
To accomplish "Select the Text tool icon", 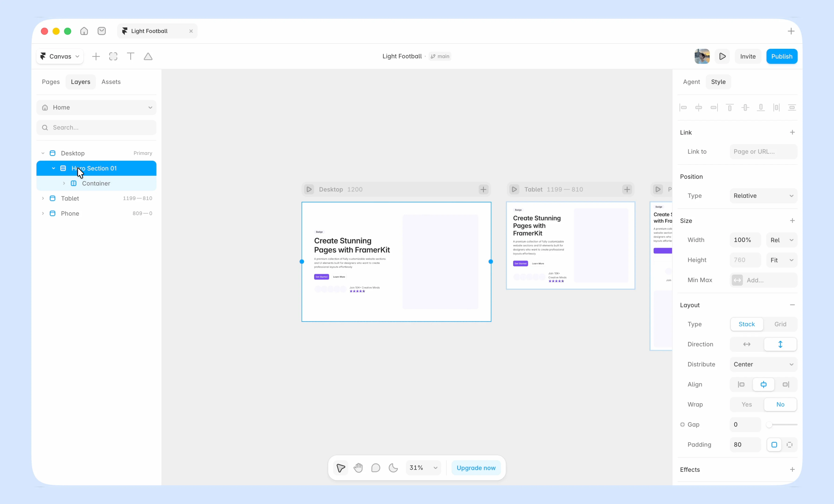I will (131, 56).
